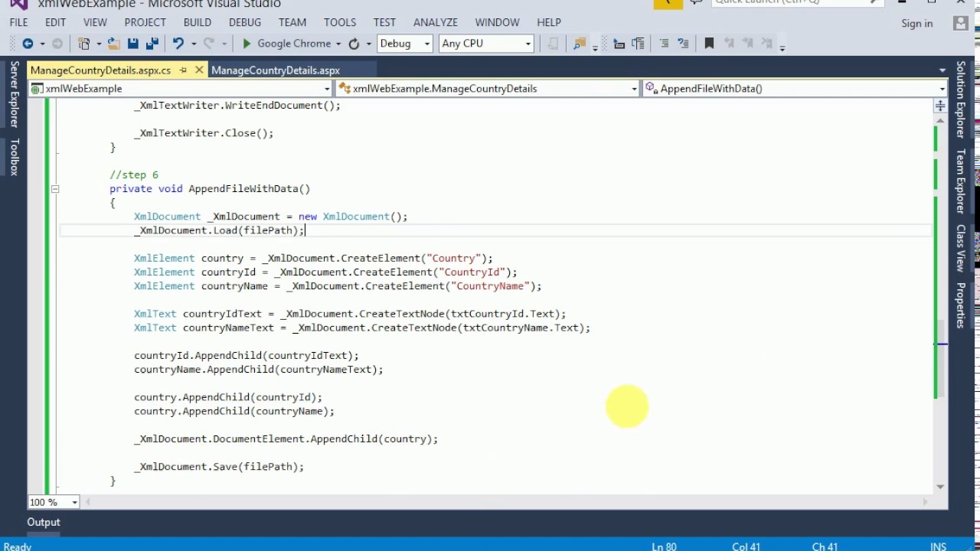Open the Solution Explorer side panel
The height and width of the screenshot is (551, 980).
click(x=960, y=100)
